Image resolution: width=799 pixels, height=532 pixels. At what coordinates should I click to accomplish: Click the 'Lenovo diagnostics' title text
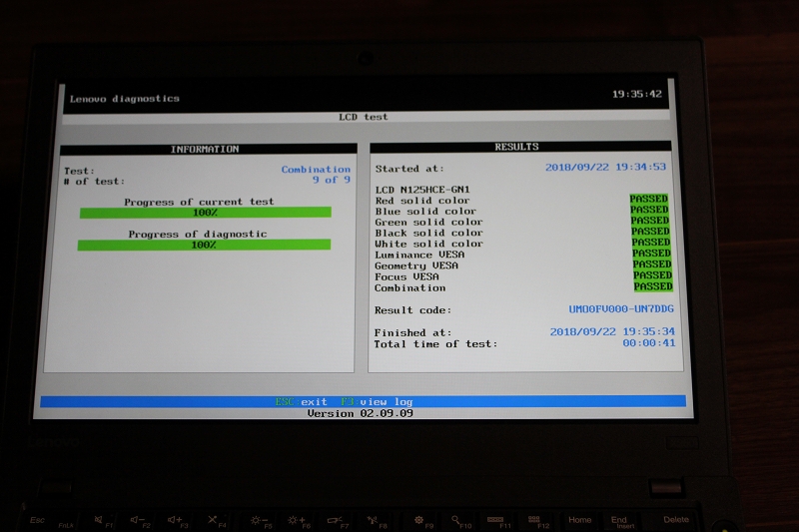[x=124, y=99]
